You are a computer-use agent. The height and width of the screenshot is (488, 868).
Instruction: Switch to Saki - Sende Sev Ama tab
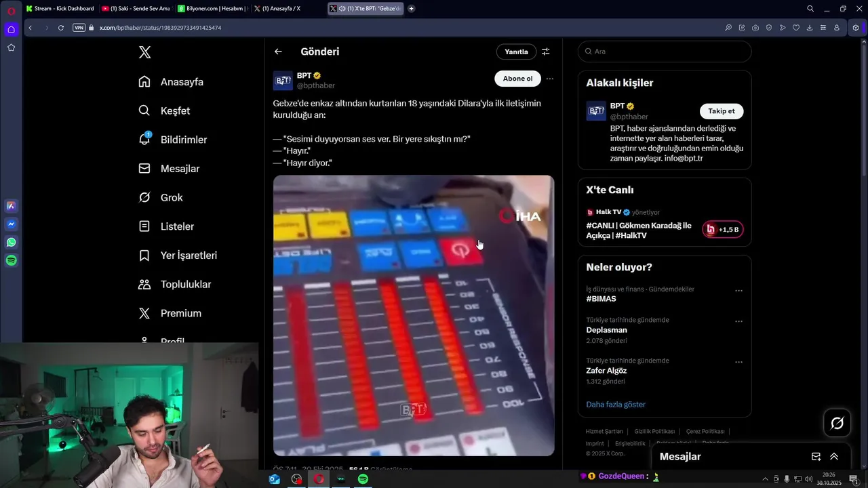136,9
